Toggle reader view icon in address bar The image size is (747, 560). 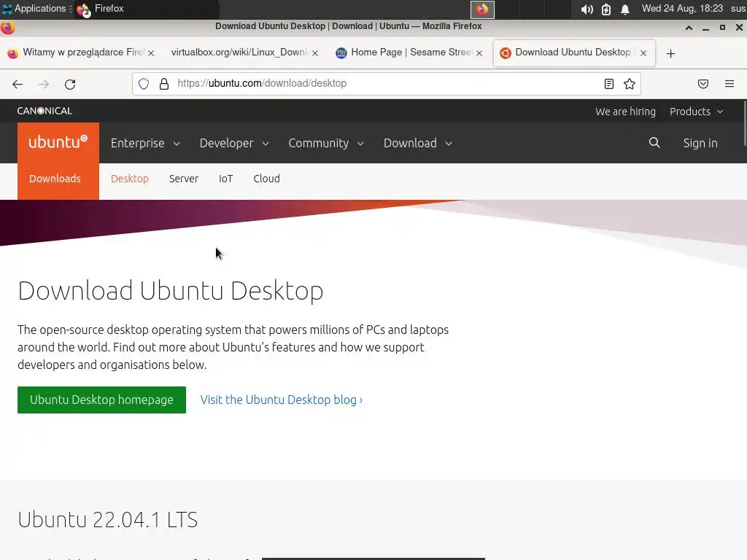[x=609, y=84]
